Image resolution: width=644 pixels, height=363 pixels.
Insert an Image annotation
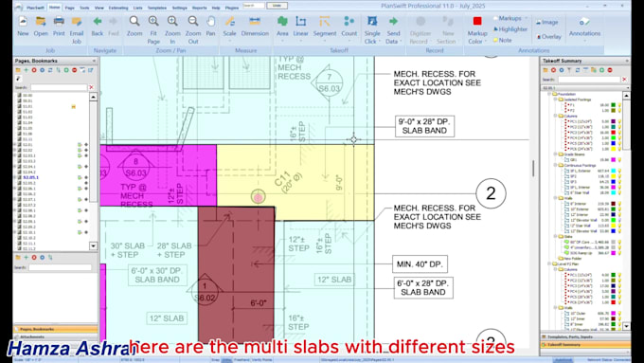point(547,23)
